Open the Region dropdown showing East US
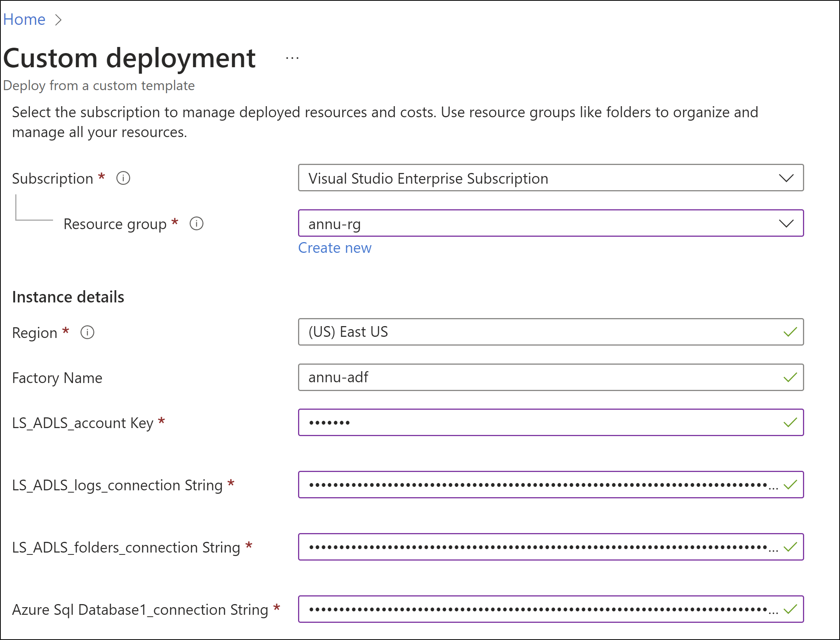The width and height of the screenshot is (840, 640). pyautogui.click(x=551, y=332)
